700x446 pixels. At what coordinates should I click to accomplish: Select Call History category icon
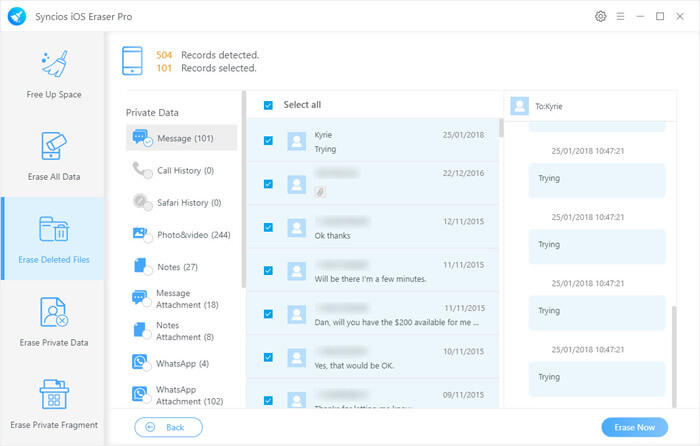(x=140, y=170)
